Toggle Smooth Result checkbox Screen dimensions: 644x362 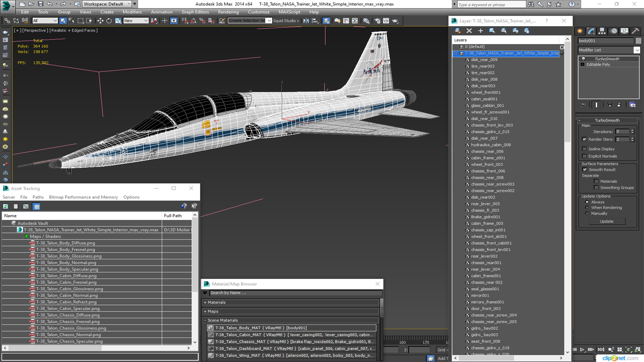[x=584, y=170]
